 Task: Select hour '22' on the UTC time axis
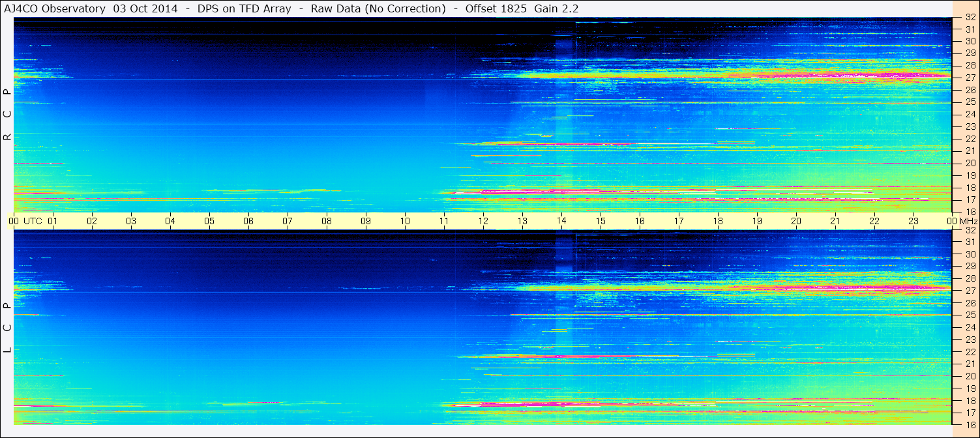tap(874, 221)
